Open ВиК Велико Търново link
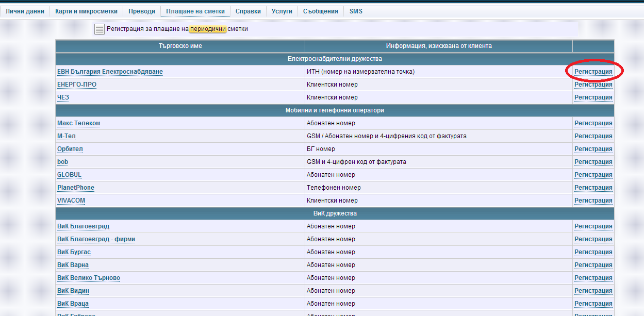 pyautogui.click(x=89, y=278)
